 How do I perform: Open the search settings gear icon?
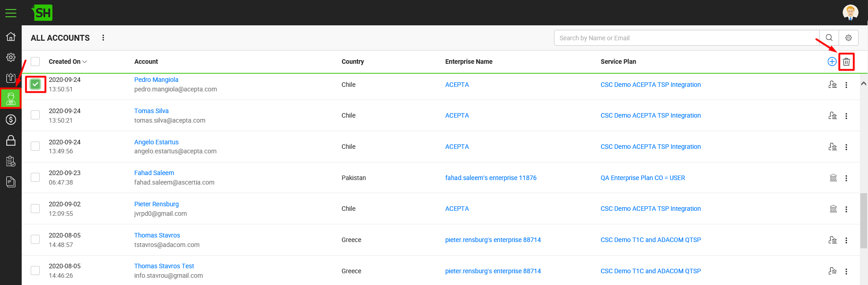click(x=849, y=38)
